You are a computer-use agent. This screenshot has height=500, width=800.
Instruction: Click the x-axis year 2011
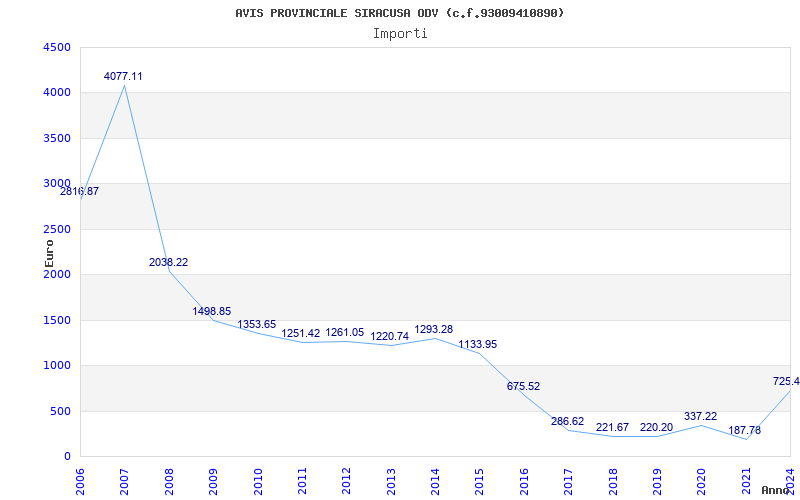click(x=302, y=482)
